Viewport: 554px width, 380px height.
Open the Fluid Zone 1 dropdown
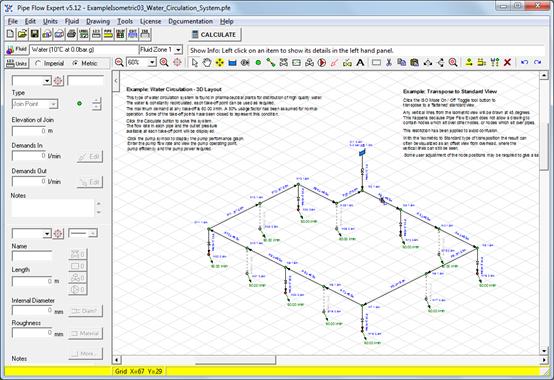[x=178, y=50]
